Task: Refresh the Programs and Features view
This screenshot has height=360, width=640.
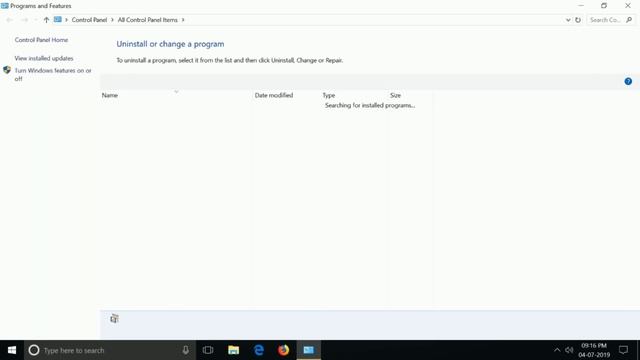Action: (578, 20)
